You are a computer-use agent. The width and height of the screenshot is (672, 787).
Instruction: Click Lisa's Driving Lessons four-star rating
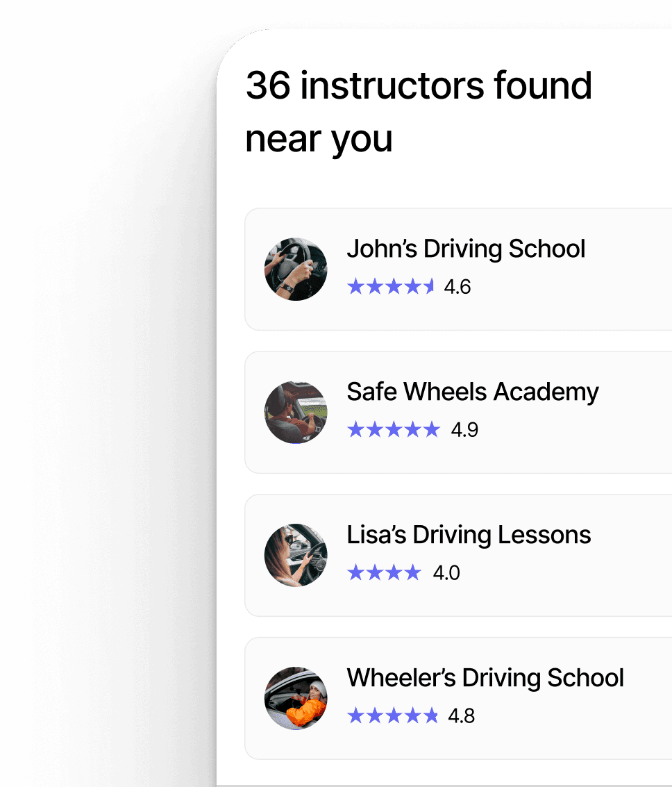384,572
